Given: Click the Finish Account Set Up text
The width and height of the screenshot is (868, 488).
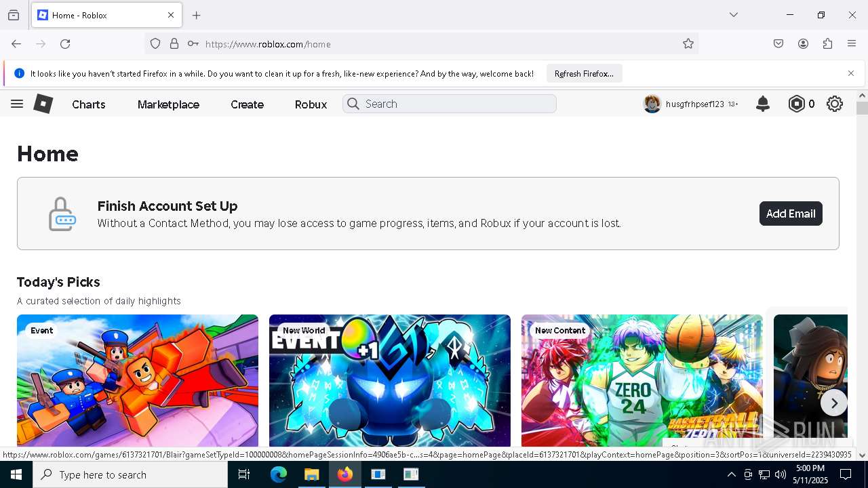Looking at the screenshot, I should tap(167, 206).
